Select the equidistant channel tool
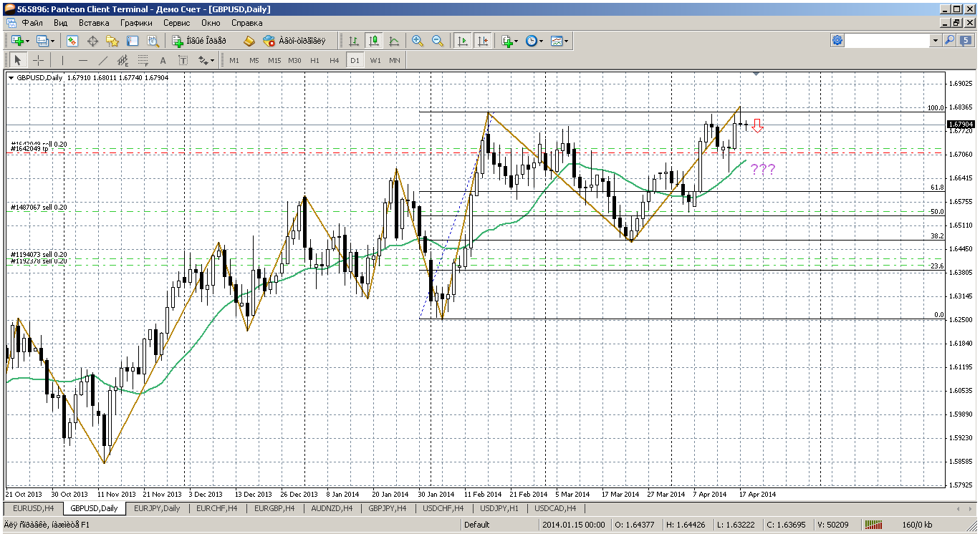 [123, 60]
